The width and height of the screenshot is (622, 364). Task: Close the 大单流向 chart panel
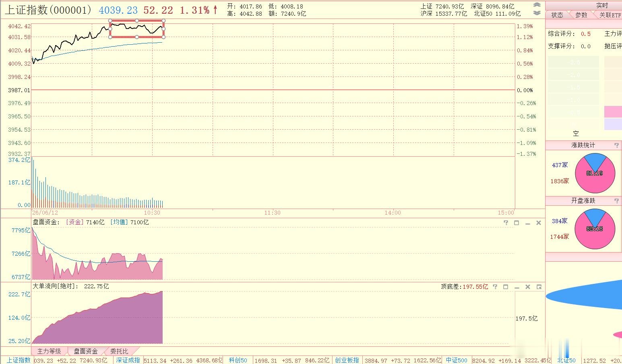point(528,287)
